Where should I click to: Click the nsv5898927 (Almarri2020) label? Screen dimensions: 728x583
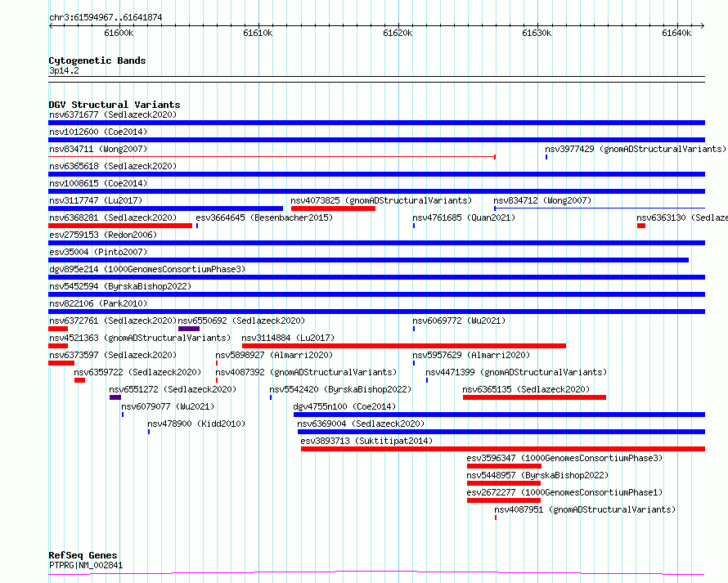[274, 355]
